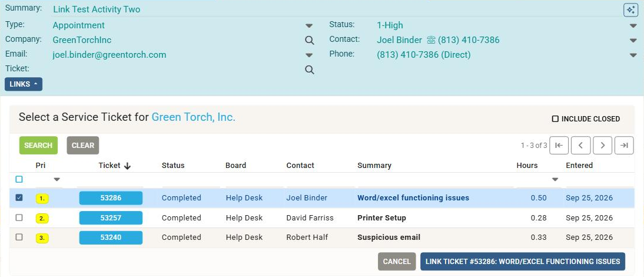
Task: Click the Board filter input field
Action: [x=254, y=180]
